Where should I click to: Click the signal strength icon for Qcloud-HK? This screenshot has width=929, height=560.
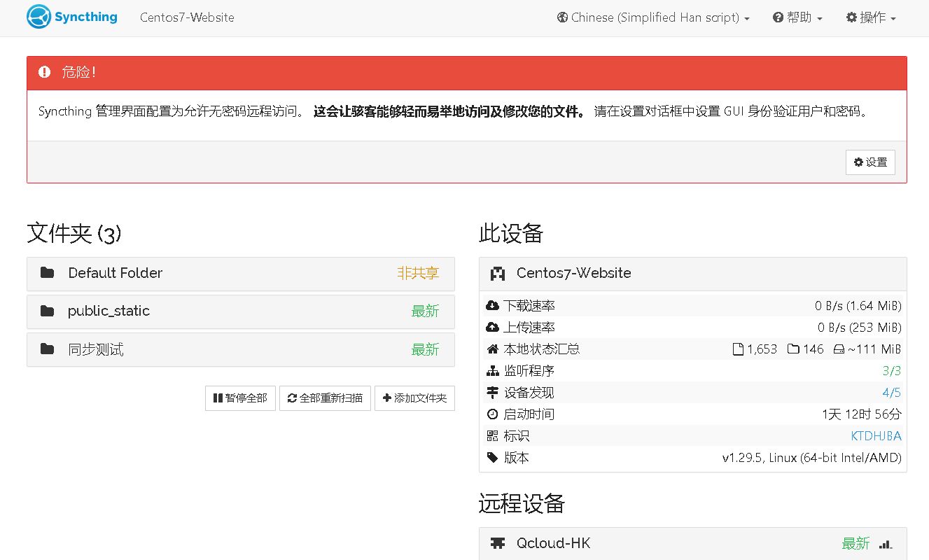pyautogui.click(x=885, y=544)
